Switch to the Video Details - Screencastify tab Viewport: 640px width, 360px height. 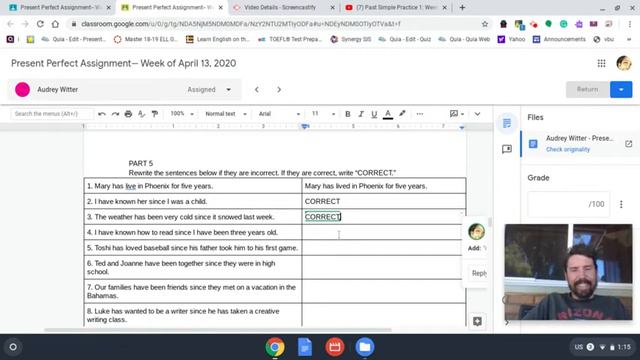[x=284, y=7]
